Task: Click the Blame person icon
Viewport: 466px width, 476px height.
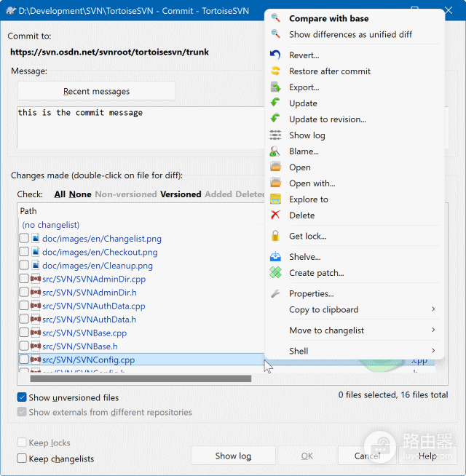Action: [x=275, y=151]
